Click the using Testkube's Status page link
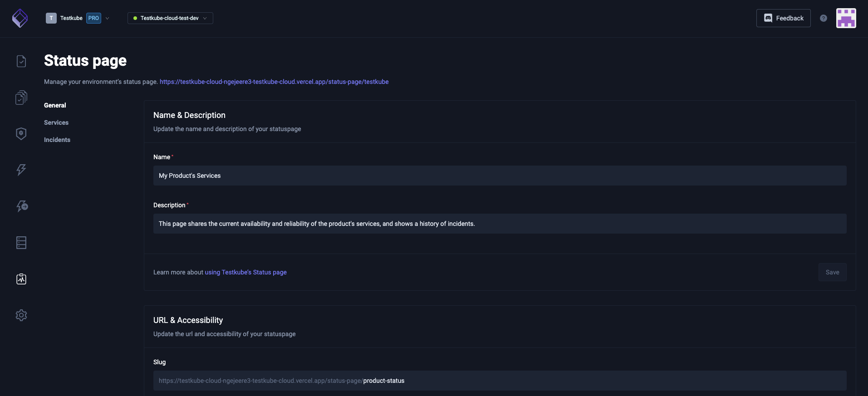Viewport: 868px width, 396px height. click(x=245, y=272)
